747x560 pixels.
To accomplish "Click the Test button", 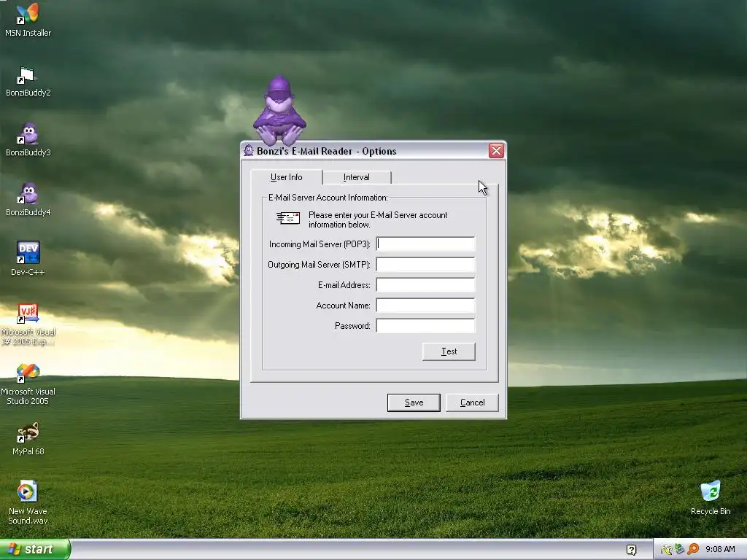I will coord(449,351).
